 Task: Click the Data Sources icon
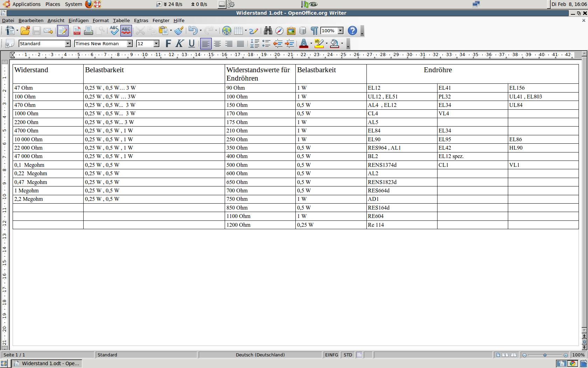pyautogui.click(x=303, y=31)
